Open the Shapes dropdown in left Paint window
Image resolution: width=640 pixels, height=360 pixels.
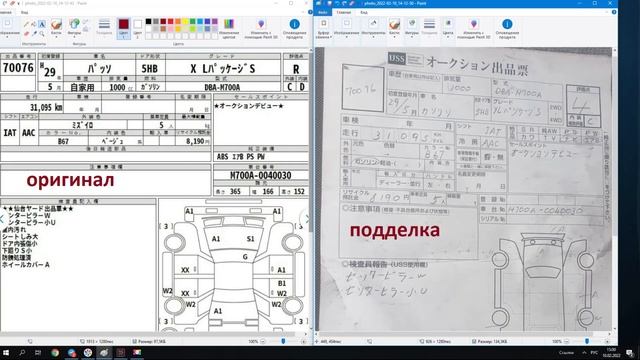pos(74,28)
